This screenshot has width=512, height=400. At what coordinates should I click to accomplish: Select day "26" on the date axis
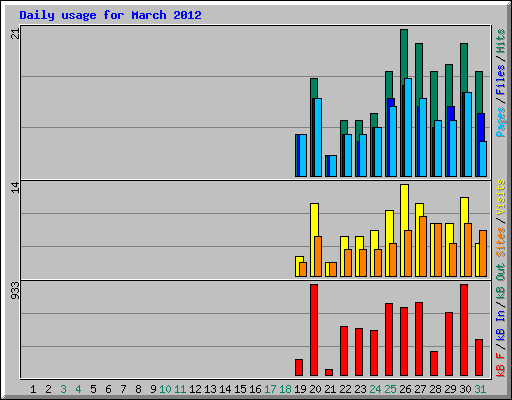point(405,389)
